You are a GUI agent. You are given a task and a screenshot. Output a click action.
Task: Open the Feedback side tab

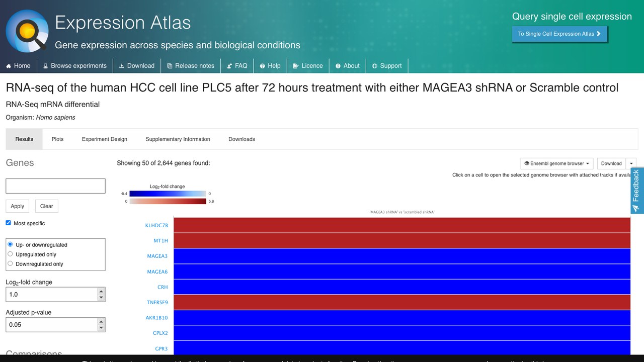pyautogui.click(x=637, y=191)
